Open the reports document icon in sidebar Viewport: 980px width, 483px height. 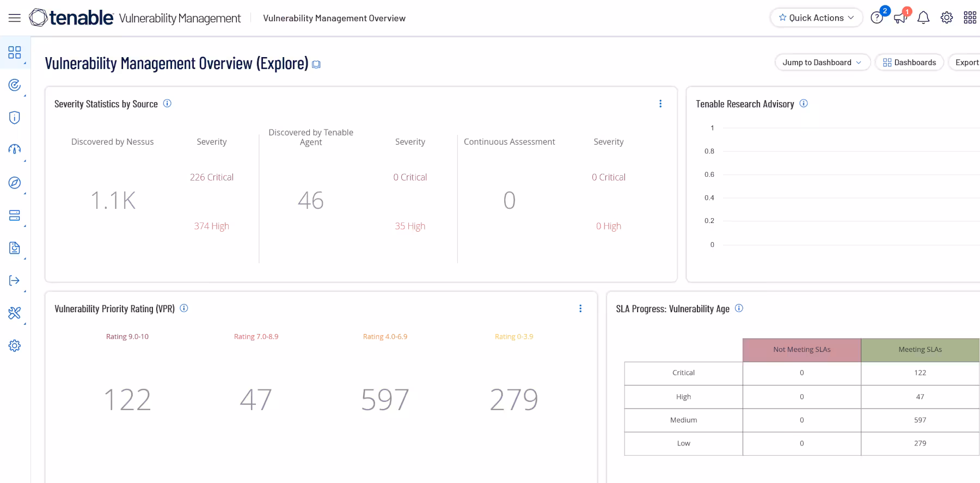[x=15, y=248]
